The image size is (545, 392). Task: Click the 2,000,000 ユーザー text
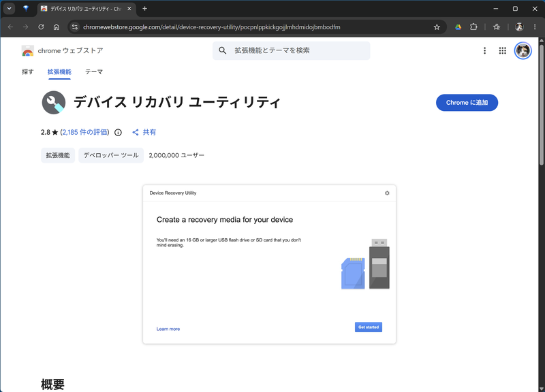click(x=176, y=155)
